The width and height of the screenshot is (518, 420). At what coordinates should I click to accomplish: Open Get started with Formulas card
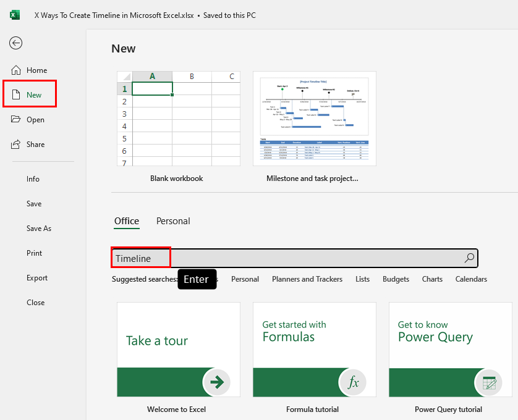(x=315, y=350)
